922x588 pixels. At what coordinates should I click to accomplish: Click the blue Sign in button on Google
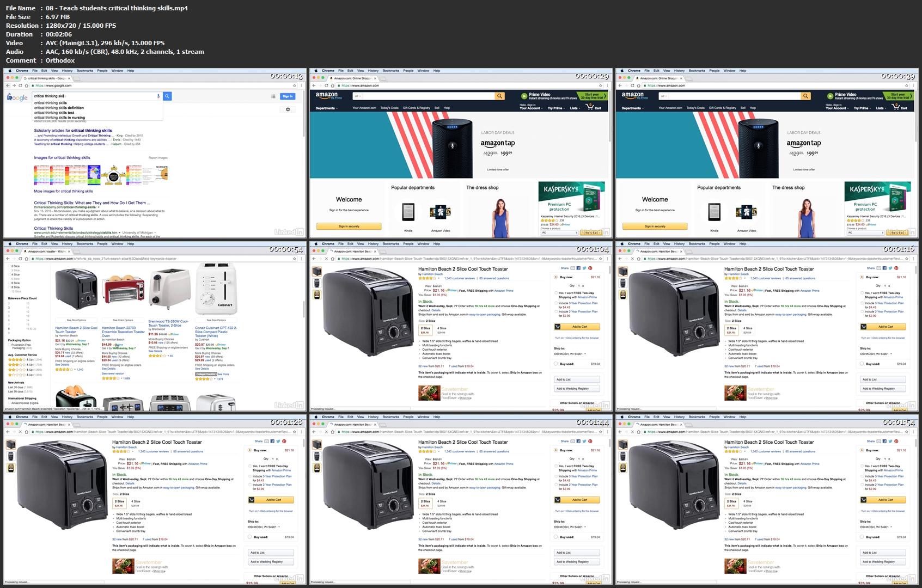[288, 96]
